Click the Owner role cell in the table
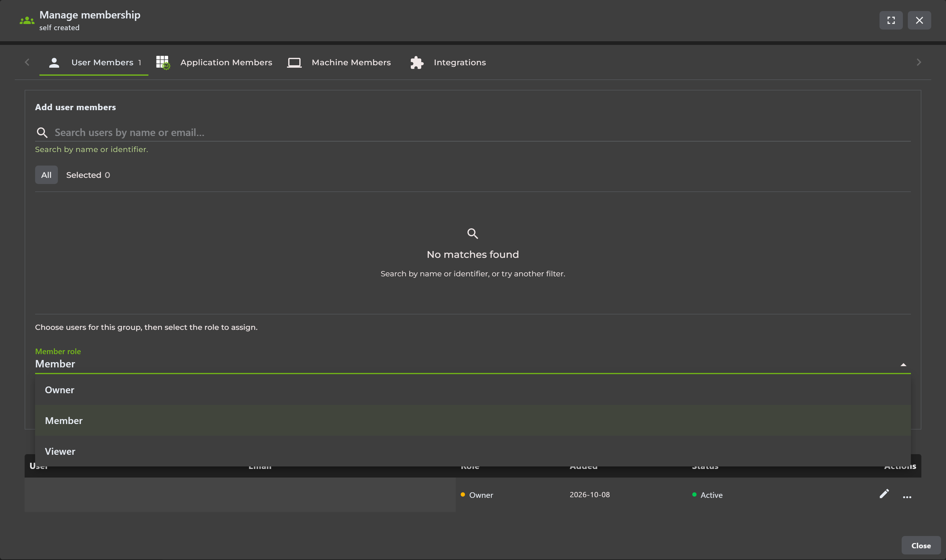The width and height of the screenshot is (946, 560). tap(477, 495)
